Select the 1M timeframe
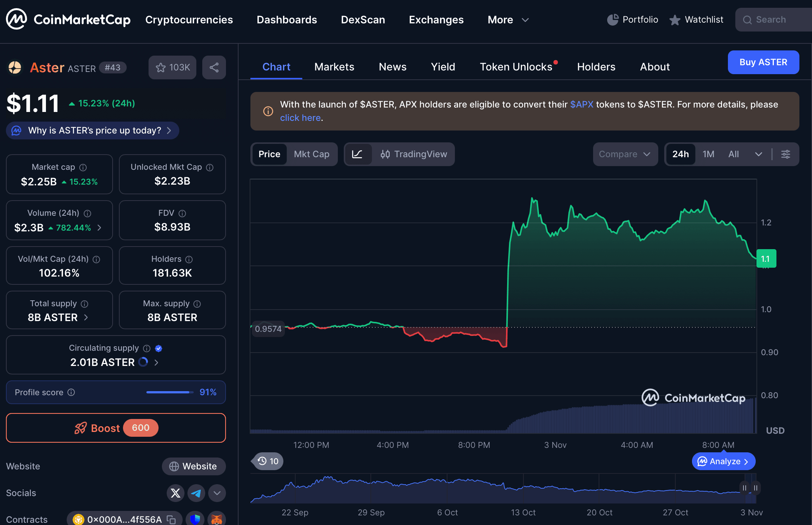The image size is (812, 525). point(708,154)
